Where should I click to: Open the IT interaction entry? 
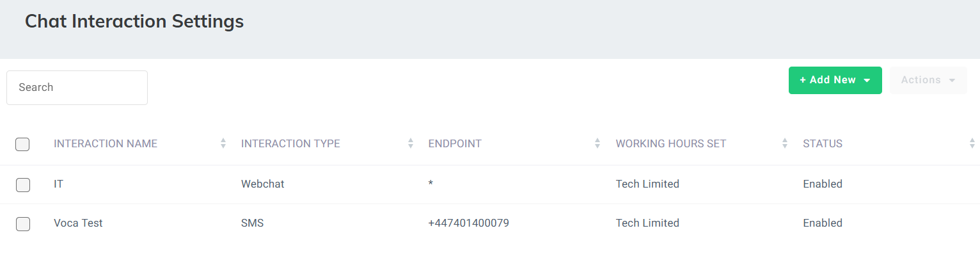pos(59,184)
